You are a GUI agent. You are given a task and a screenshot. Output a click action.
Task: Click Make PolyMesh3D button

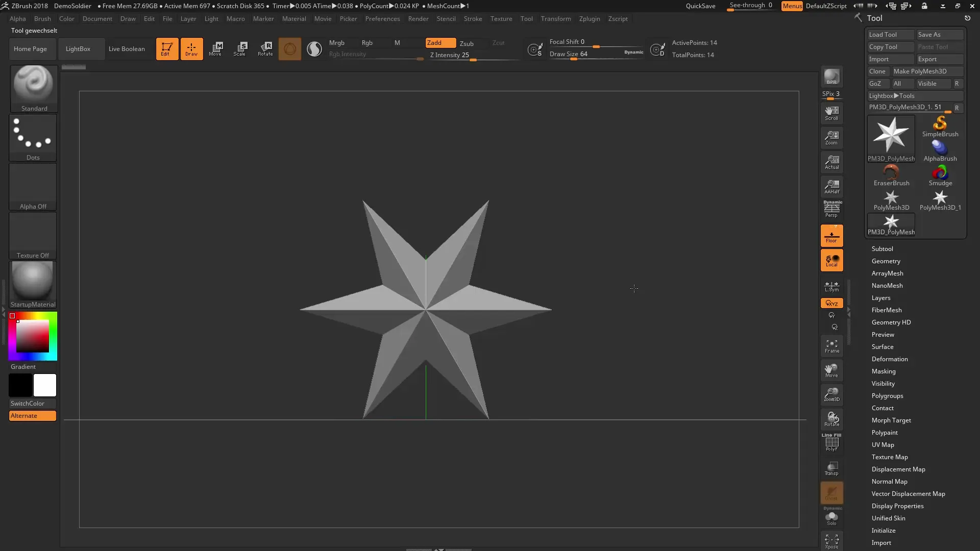click(x=927, y=71)
